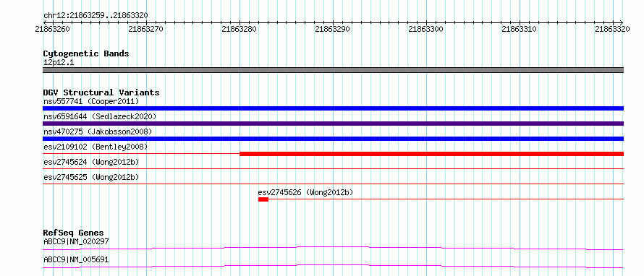644x276 pixels.
Task: Open variant label esv2745625 (Wong2012b)
Action: [x=91, y=177]
